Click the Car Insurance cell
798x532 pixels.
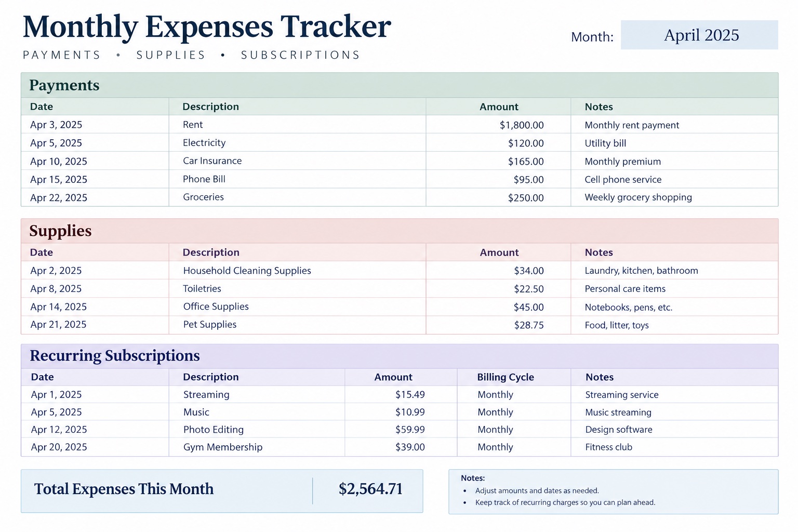(297, 161)
